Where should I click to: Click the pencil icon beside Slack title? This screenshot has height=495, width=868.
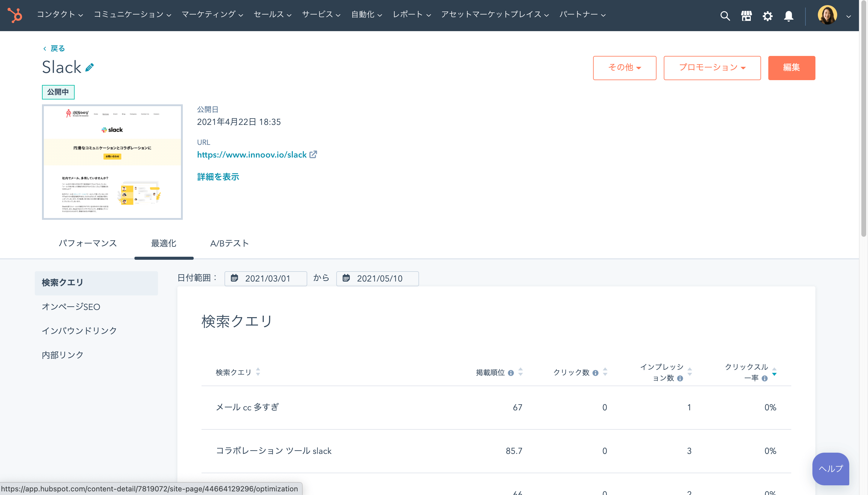pos(89,67)
